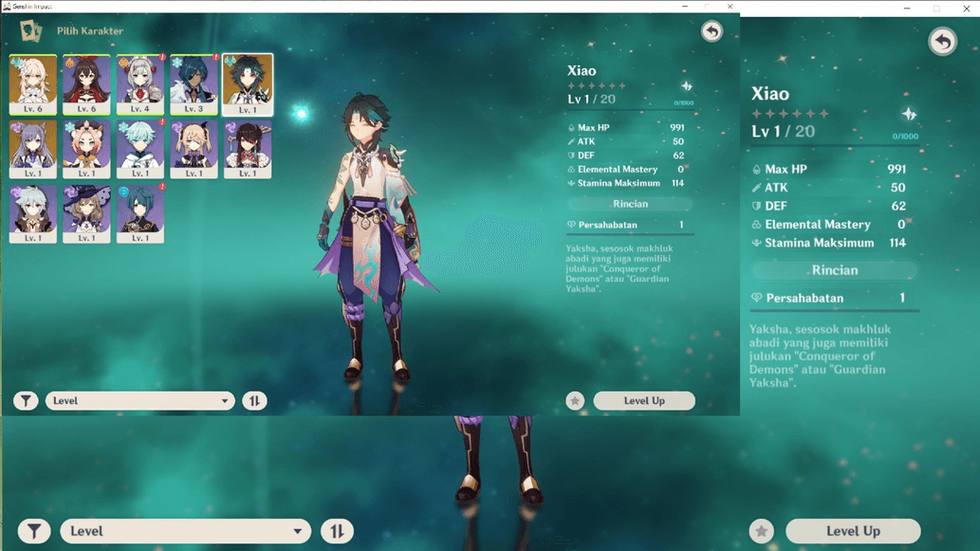Pick Keqing's character portrait
This screenshot has height=551, width=980.
[x=32, y=150]
